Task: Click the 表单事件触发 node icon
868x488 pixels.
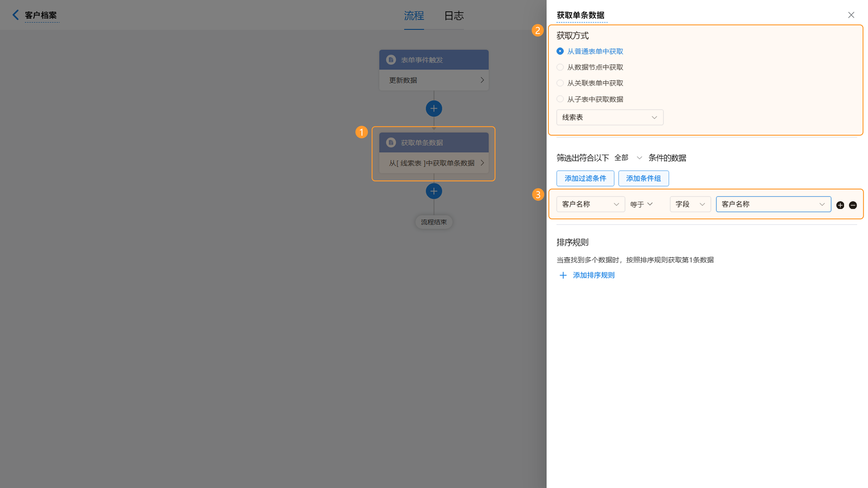Action: (x=391, y=60)
